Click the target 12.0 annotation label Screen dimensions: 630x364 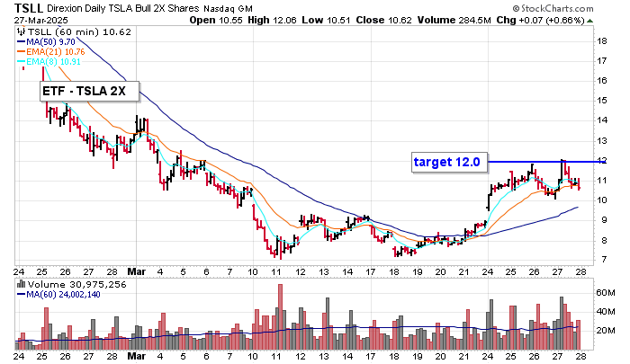click(449, 162)
